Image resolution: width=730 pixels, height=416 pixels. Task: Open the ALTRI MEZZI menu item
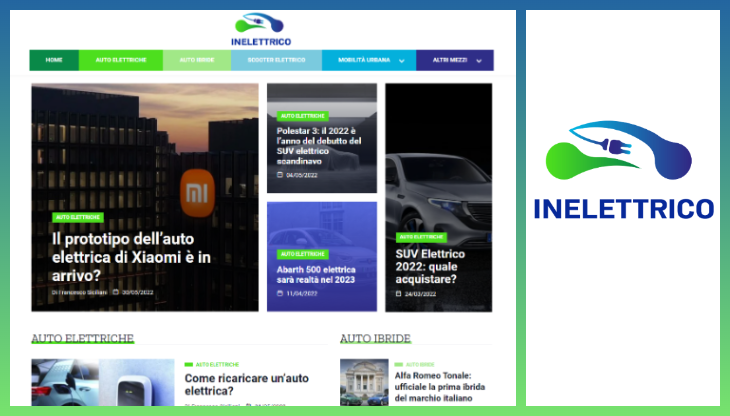pos(450,60)
